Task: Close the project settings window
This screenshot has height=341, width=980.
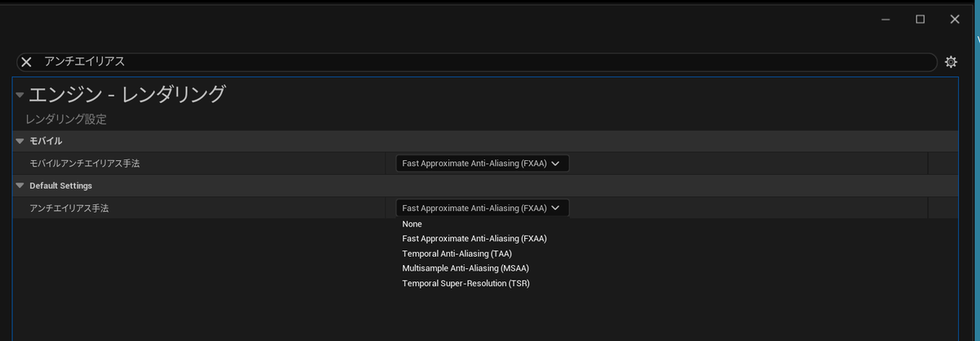Action: [955, 19]
